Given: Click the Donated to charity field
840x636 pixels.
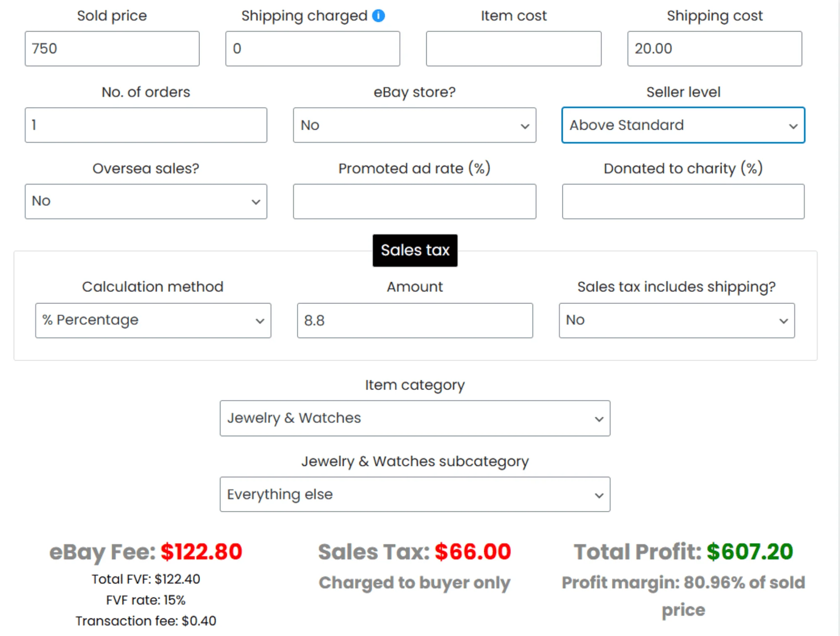Looking at the screenshot, I should click(x=683, y=202).
